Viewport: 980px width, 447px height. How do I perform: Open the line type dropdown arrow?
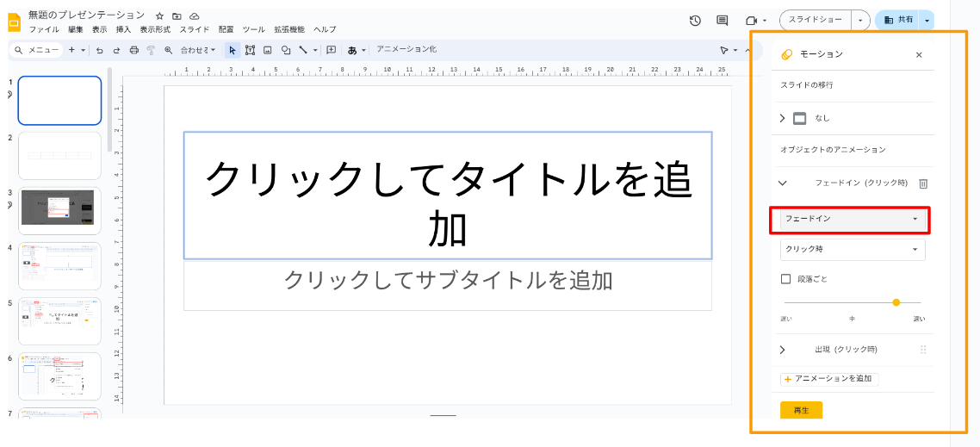tap(315, 50)
